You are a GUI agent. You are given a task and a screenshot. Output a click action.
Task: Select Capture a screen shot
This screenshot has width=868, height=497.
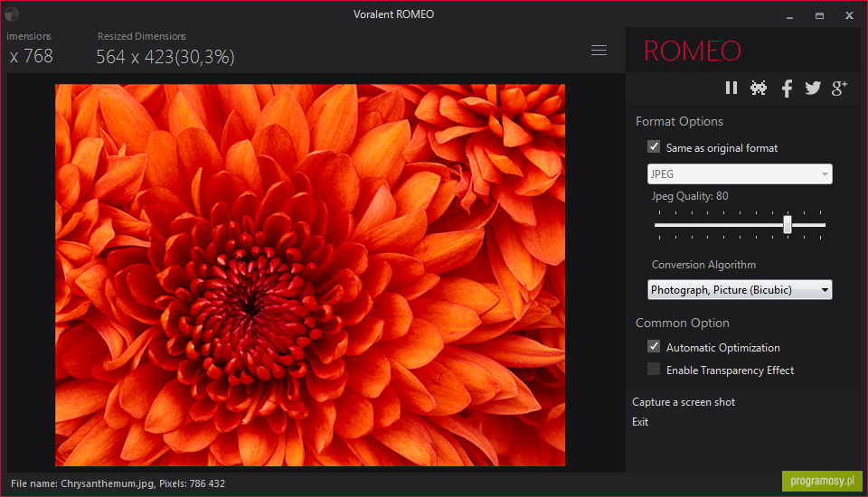pyautogui.click(x=684, y=402)
